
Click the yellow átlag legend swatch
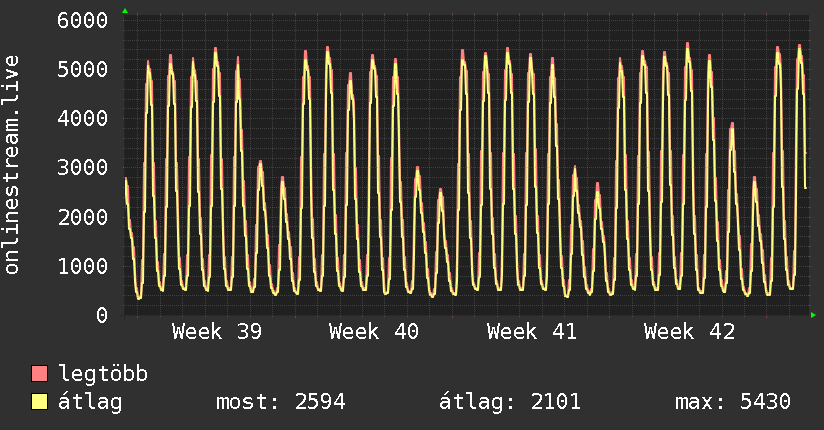(40, 403)
